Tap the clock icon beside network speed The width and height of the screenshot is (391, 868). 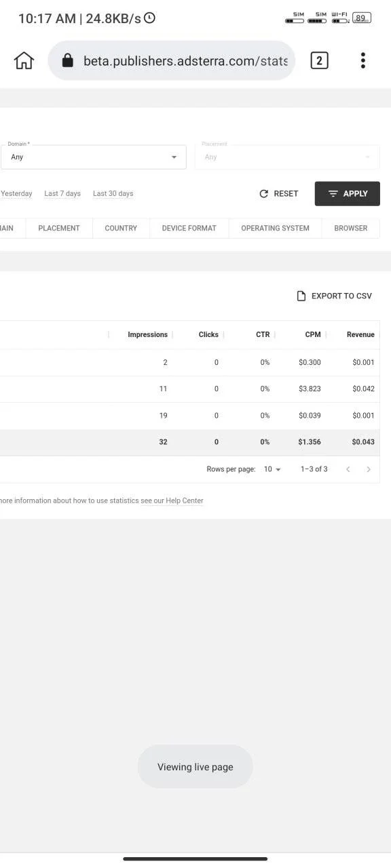coord(149,18)
